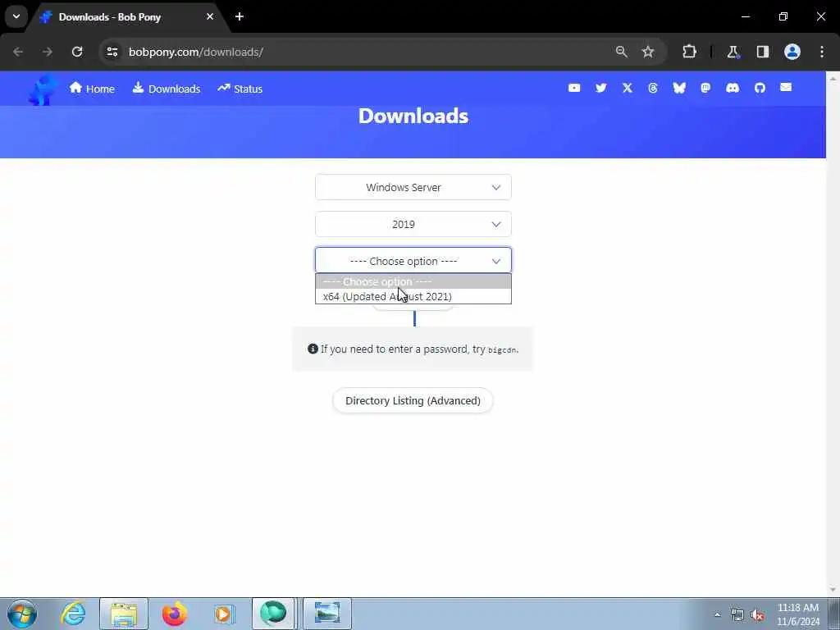The image size is (840, 630).
Task: Toggle the browser side panel icon
Action: 763,52
